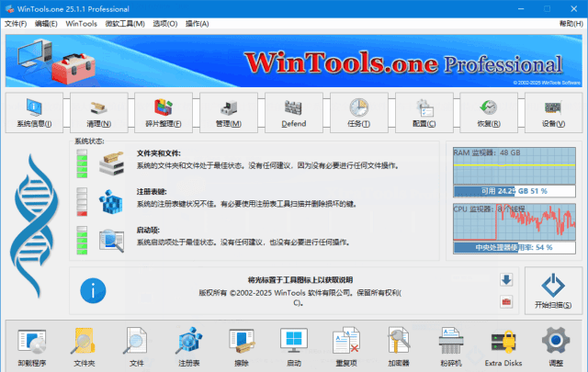Click the 注册表键 blue cubes icon
588x372 pixels.
click(111, 202)
